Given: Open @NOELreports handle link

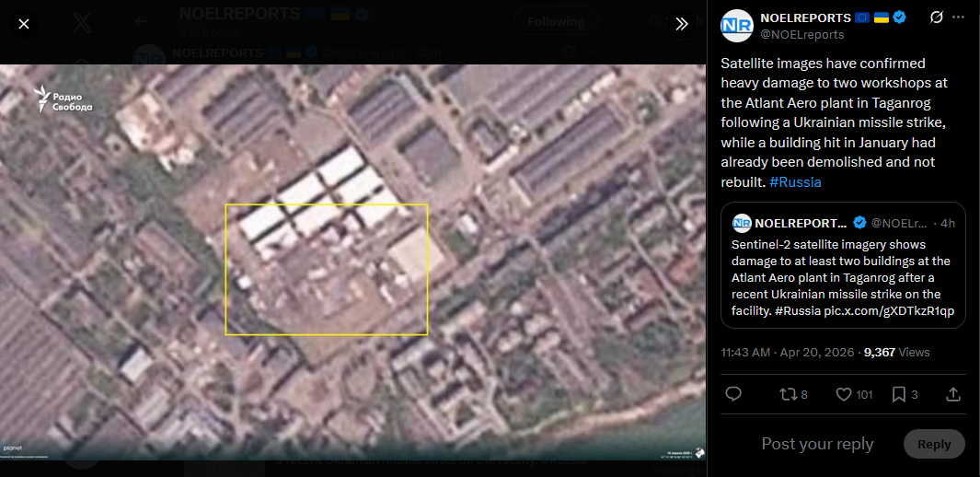Looking at the screenshot, I should coord(801,34).
